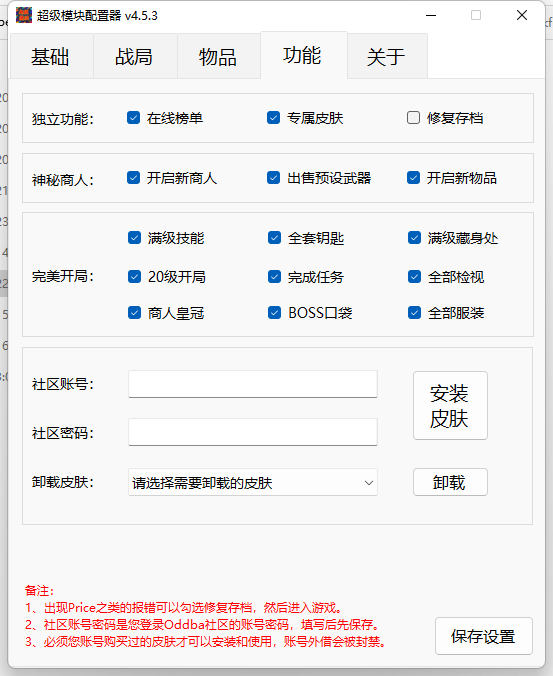
Task: Click note 3 about 账号外借会被封禁
Action: point(206,642)
